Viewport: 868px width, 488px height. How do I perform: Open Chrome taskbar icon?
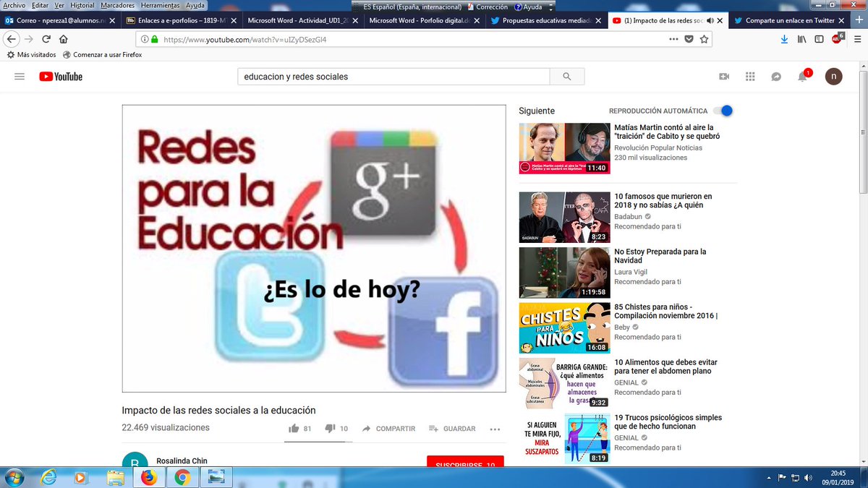click(x=182, y=477)
